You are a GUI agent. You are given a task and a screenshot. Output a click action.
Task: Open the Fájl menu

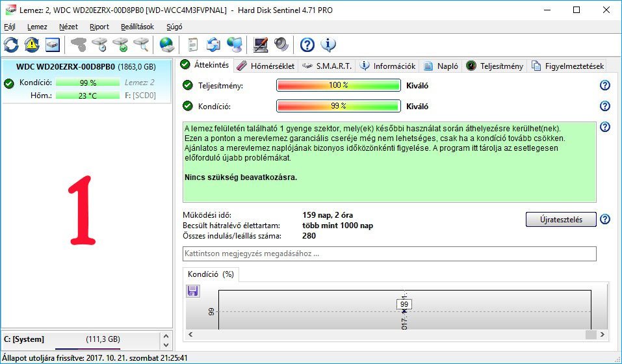pyautogui.click(x=10, y=27)
